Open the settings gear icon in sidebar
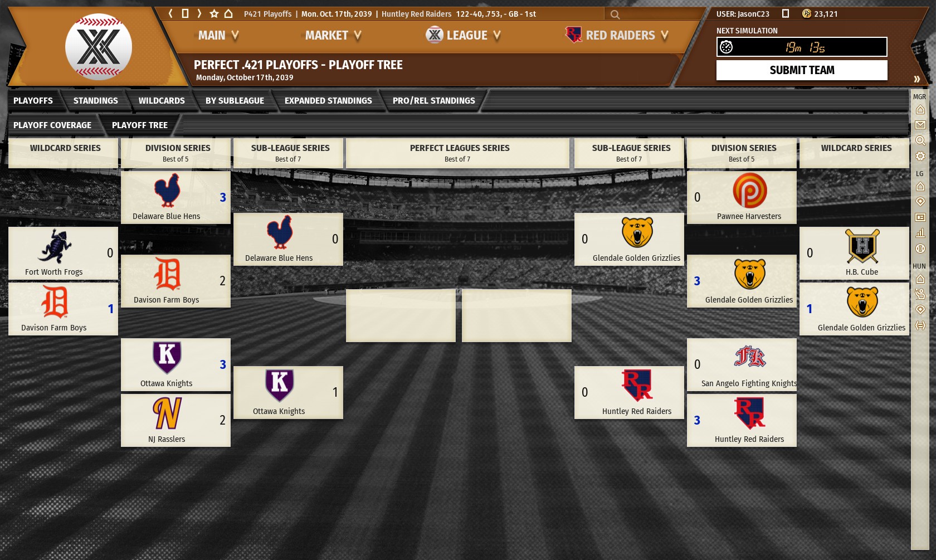 pyautogui.click(x=920, y=156)
